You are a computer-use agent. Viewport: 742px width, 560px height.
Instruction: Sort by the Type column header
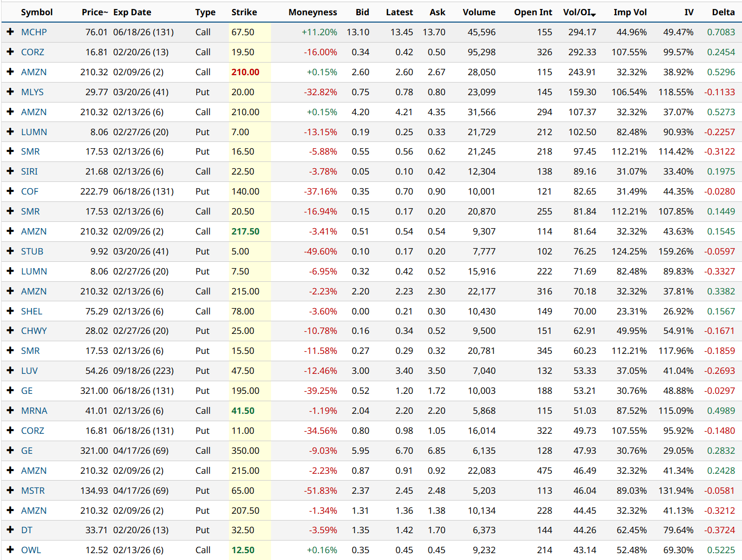tap(205, 12)
